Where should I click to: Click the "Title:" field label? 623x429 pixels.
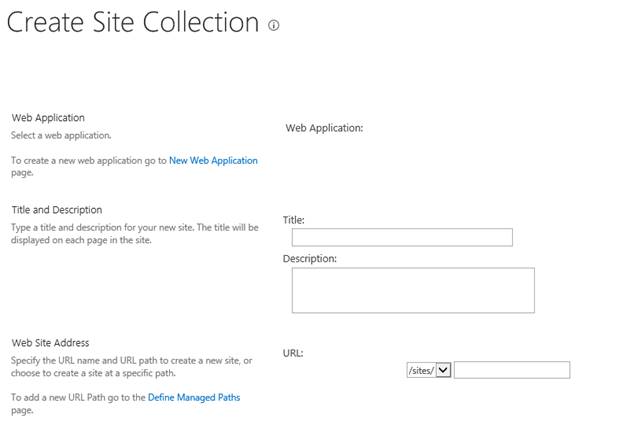[294, 219]
